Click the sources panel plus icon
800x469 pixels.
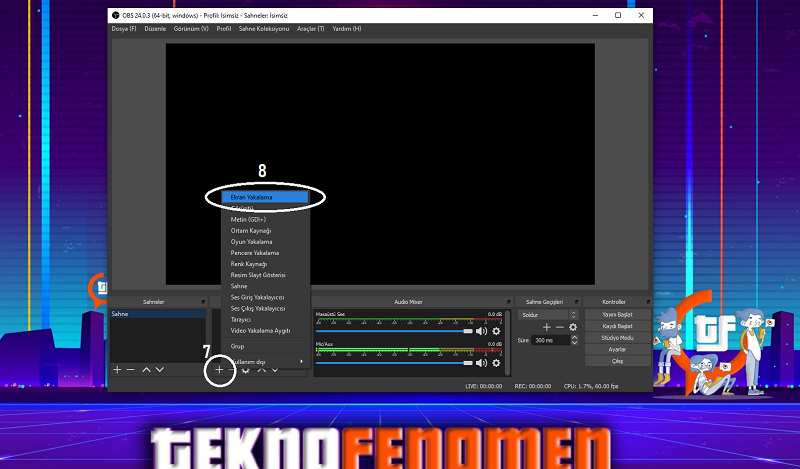(219, 369)
